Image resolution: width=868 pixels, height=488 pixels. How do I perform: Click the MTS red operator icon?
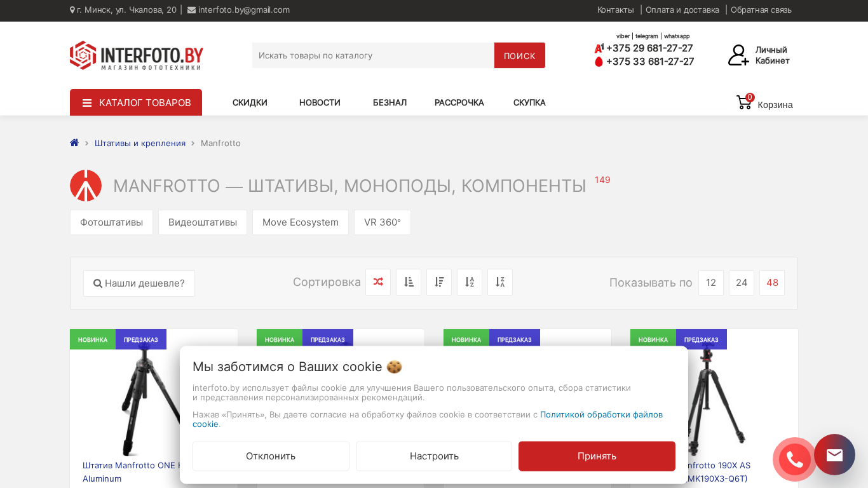[599, 62]
